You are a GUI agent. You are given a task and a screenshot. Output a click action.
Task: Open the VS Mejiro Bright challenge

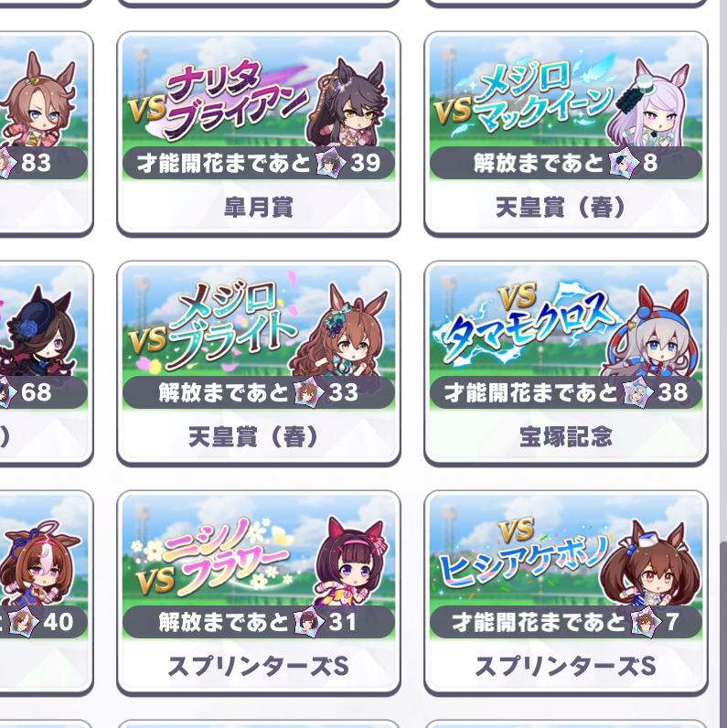click(x=259, y=363)
